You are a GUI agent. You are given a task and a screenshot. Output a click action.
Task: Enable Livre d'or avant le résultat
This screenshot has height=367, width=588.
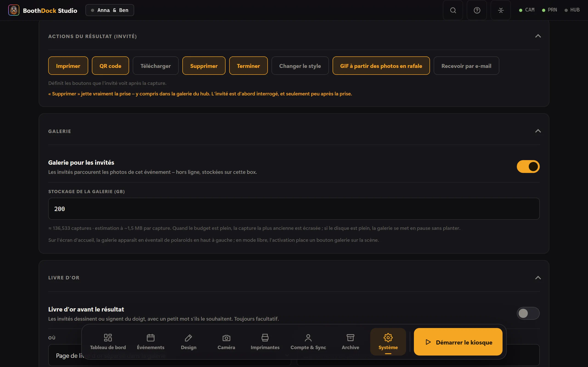(528, 313)
